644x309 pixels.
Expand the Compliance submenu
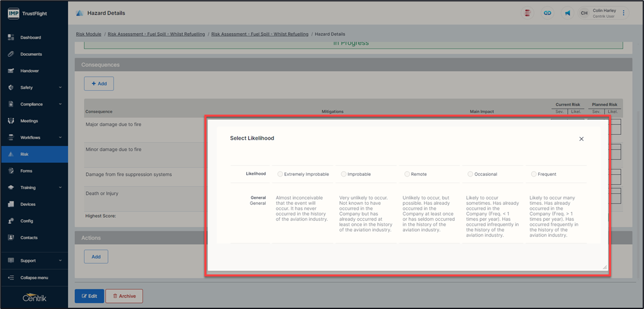point(60,104)
